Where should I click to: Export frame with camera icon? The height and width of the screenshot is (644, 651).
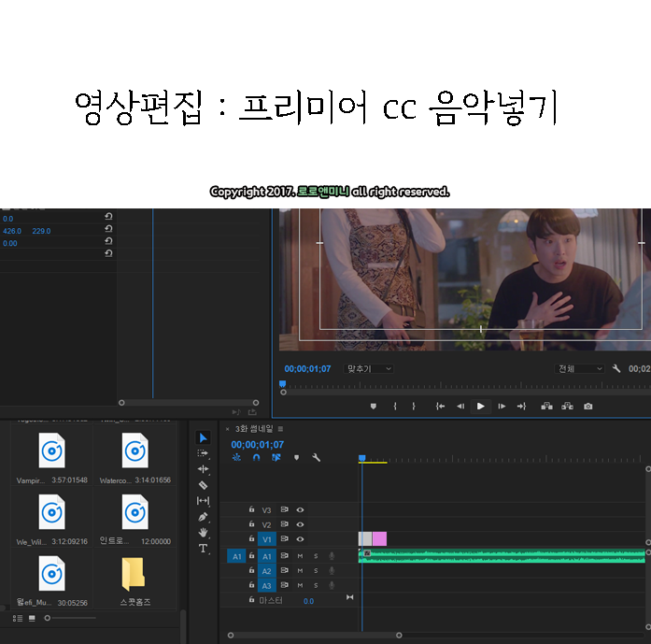click(x=587, y=407)
